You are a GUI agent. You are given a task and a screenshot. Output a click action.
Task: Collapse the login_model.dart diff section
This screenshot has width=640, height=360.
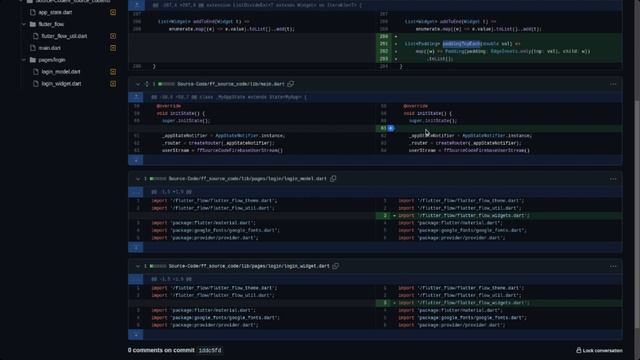138,179
